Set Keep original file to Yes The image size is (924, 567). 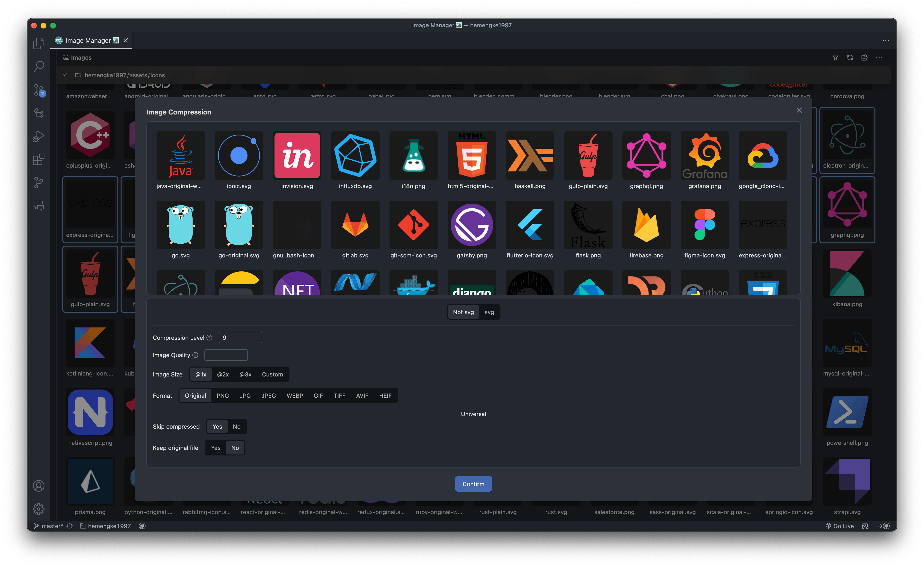pos(215,448)
